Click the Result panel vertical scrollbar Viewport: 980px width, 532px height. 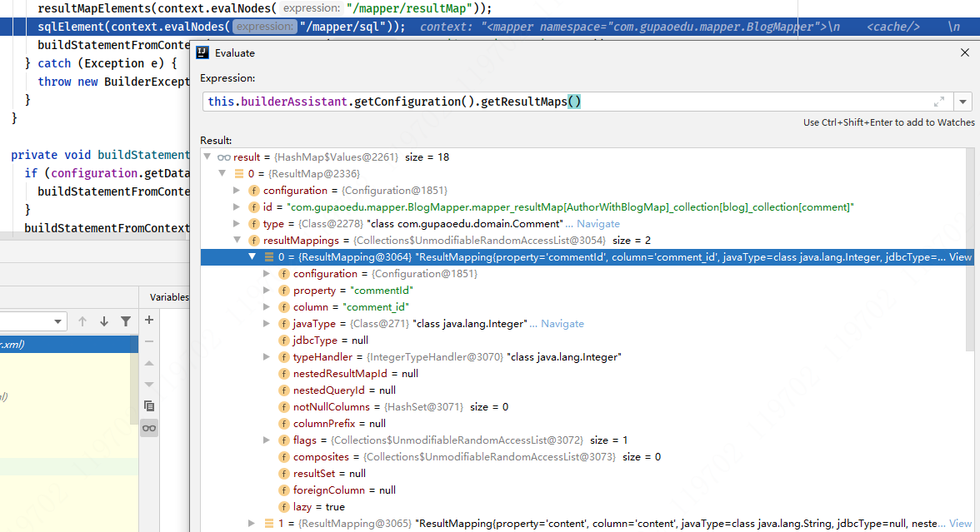click(x=969, y=250)
